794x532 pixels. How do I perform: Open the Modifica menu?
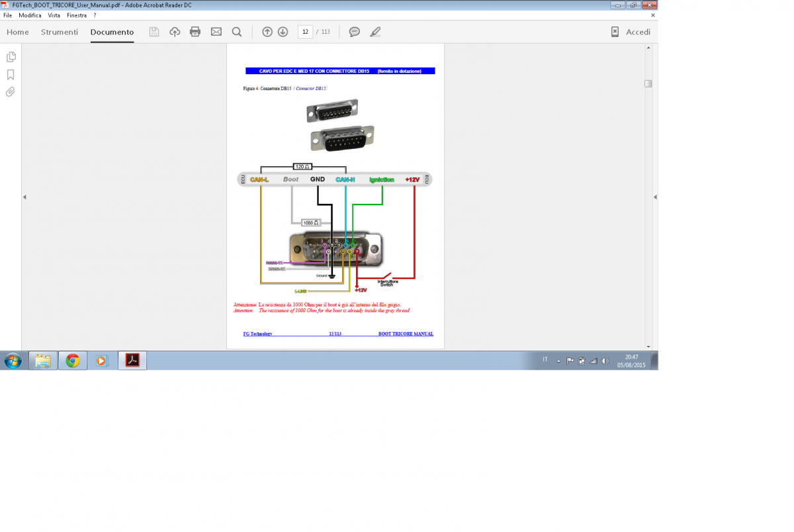[x=30, y=15]
